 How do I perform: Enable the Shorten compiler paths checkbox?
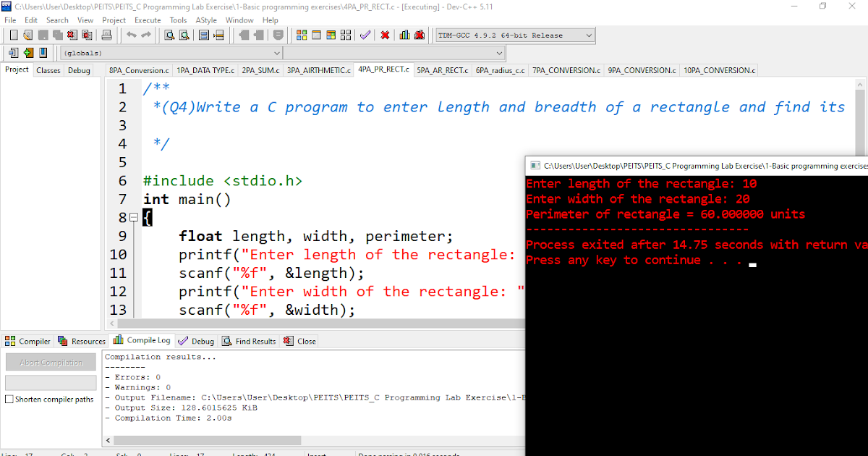pos(9,399)
